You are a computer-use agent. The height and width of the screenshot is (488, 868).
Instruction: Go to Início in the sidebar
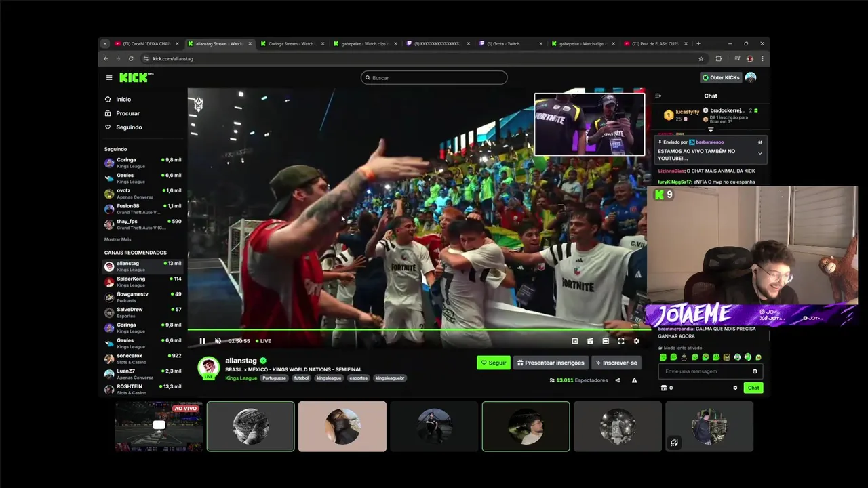pos(118,99)
